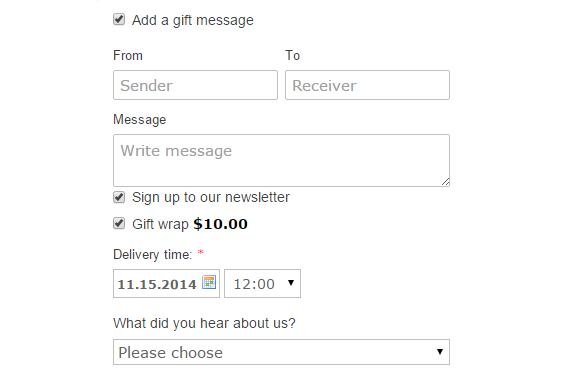Click the Gift wrap label text
Image resolution: width=566 pixels, height=375 pixels.
pos(160,224)
